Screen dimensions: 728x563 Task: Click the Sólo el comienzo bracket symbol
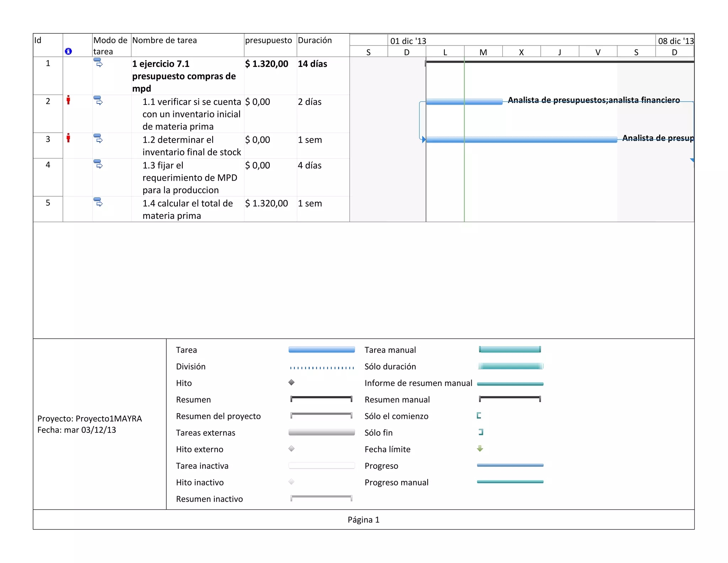(479, 415)
